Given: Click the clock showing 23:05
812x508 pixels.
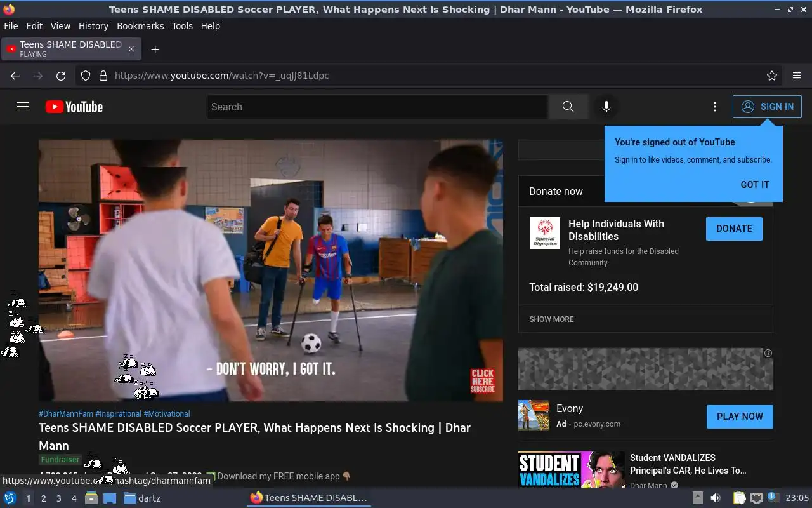Looking at the screenshot, I should coord(797,498).
